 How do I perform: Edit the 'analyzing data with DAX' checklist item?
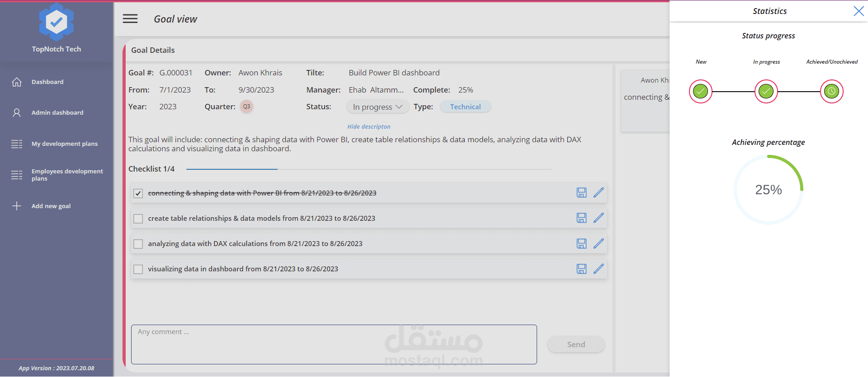pyautogui.click(x=599, y=243)
